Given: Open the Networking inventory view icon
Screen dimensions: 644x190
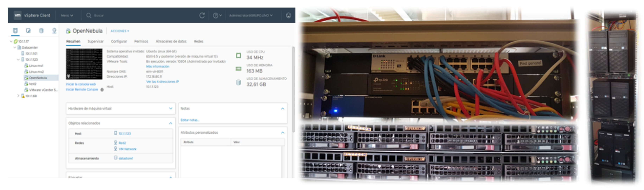Looking at the screenshot, I should pos(54,31).
